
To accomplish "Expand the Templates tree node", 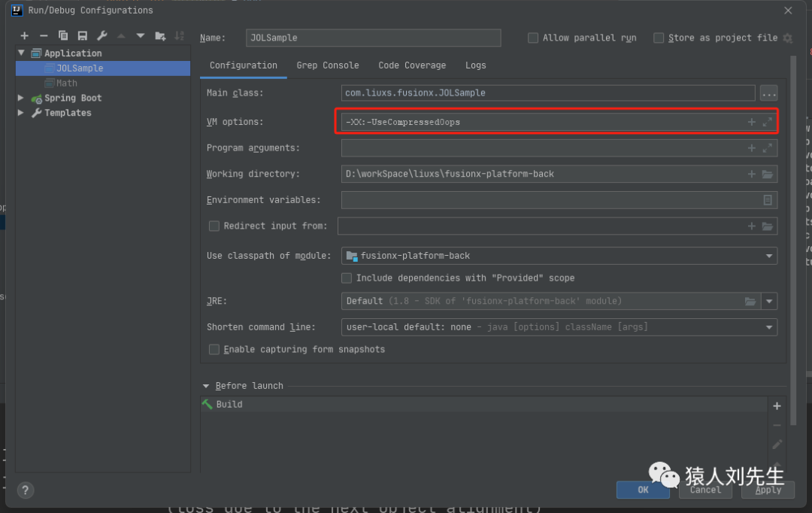I will coord(21,112).
